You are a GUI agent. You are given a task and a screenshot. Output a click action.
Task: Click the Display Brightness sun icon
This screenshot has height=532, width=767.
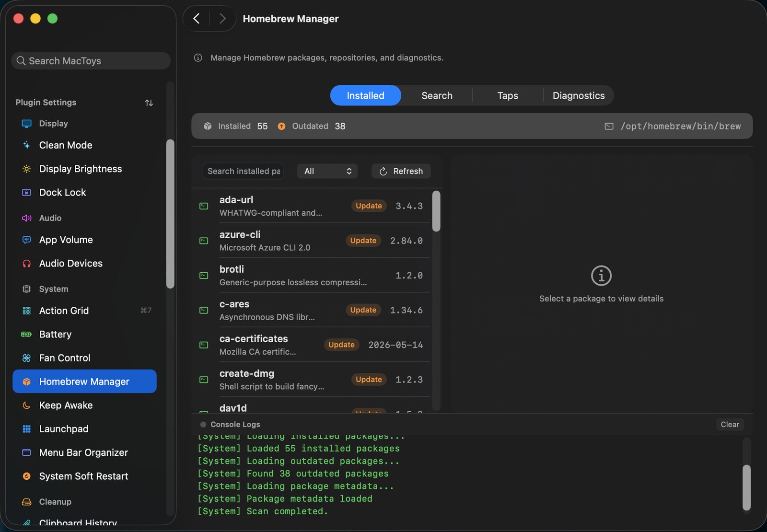[x=26, y=169]
